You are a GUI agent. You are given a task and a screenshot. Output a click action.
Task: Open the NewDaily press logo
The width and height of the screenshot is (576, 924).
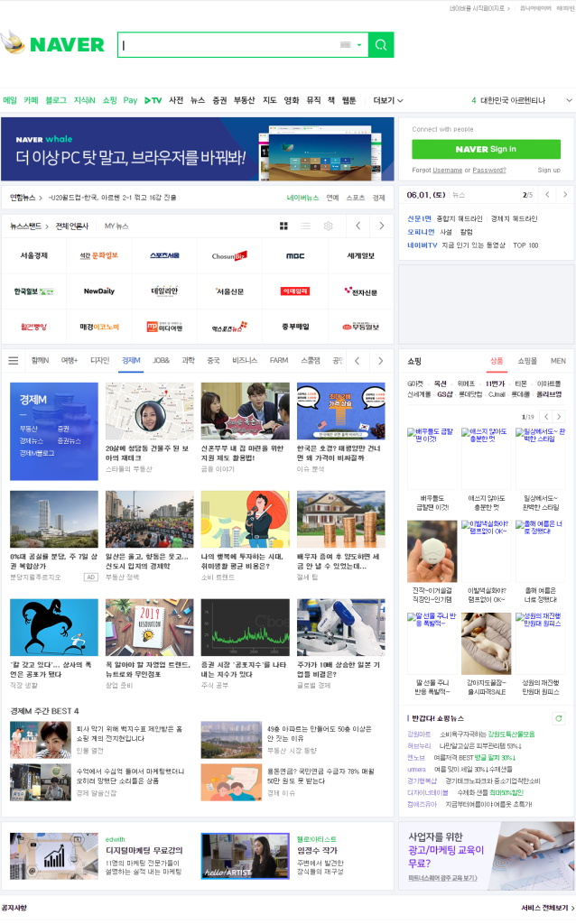click(99, 291)
